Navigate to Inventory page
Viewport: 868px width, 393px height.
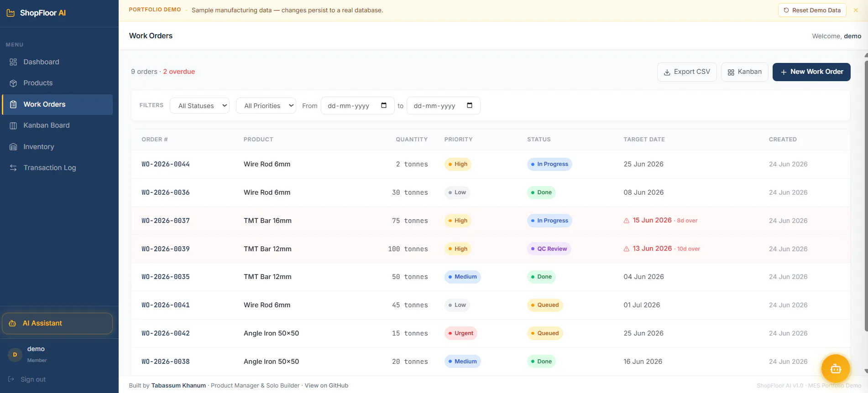58,147
